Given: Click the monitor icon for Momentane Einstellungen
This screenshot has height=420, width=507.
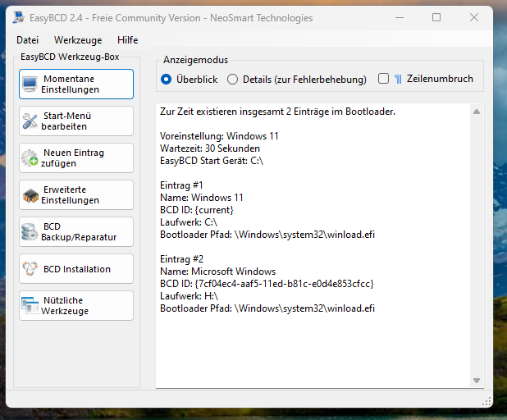Looking at the screenshot, I should (30, 84).
